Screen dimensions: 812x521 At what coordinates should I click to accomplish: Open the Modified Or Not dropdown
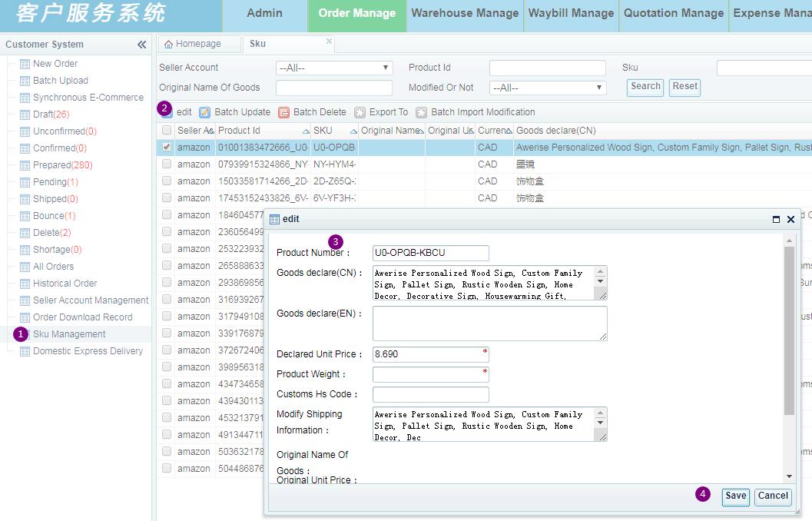(x=548, y=88)
